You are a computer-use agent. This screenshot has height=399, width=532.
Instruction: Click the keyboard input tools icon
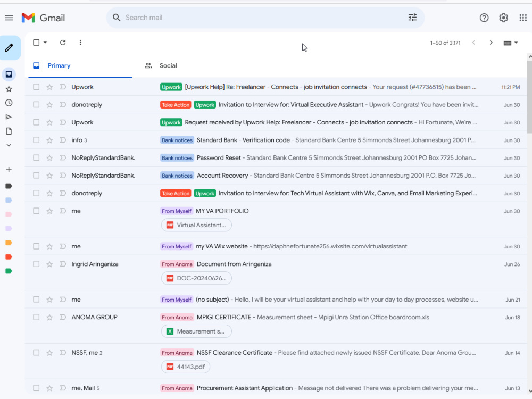(x=507, y=43)
